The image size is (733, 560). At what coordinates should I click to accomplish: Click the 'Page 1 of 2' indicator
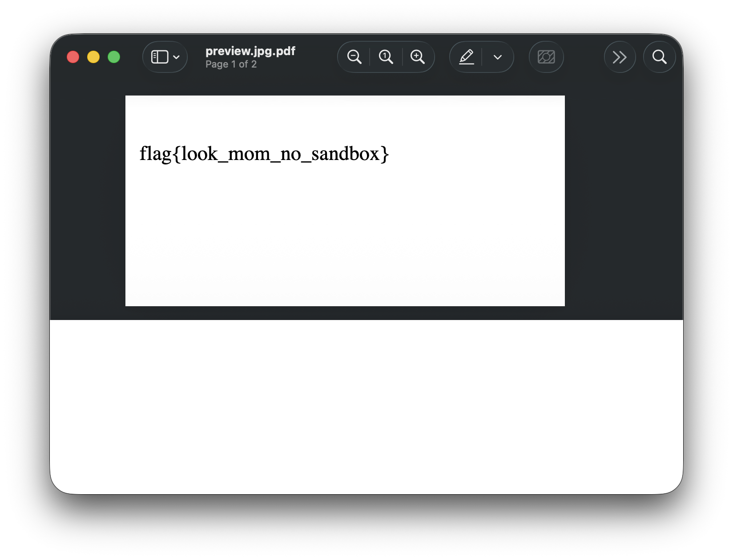click(231, 64)
